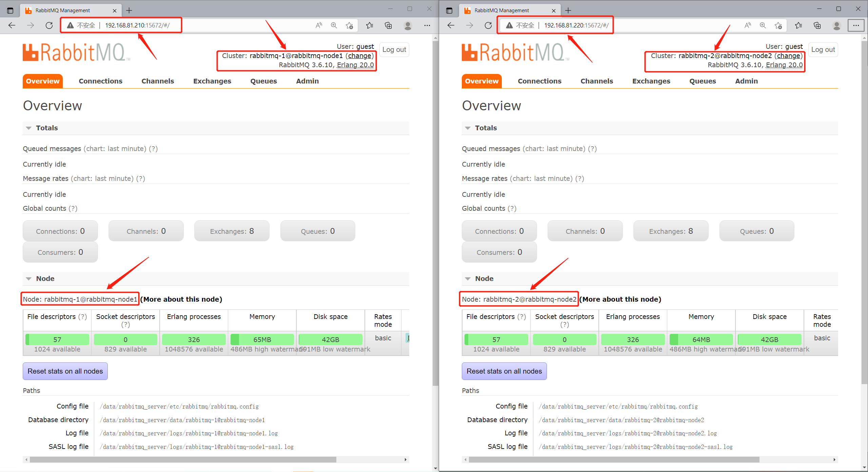Click Queues: 0 count on node2 page

pos(757,231)
